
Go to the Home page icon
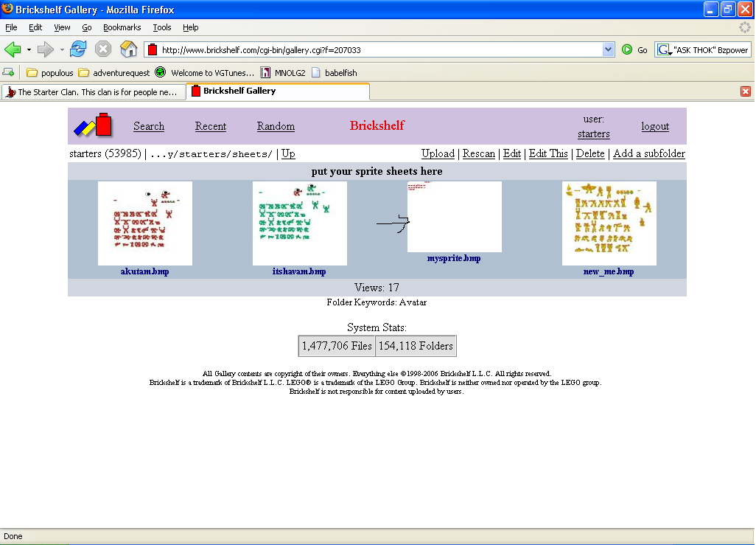128,49
